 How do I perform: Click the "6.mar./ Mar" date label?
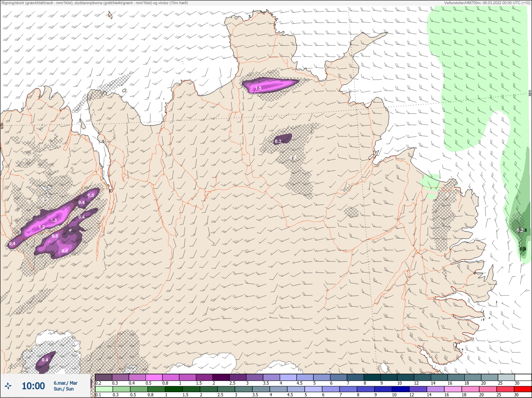tap(65, 383)
